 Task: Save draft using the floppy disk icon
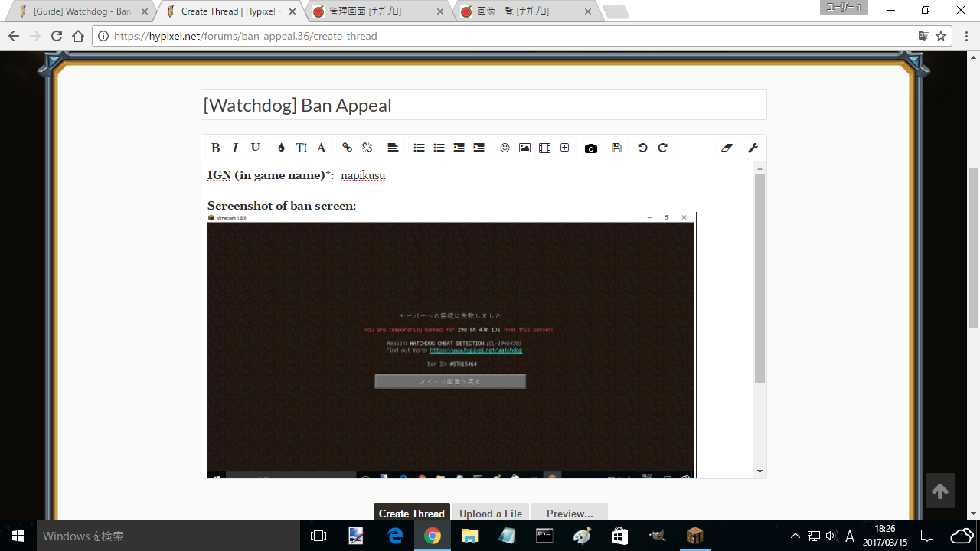point(616,148)
